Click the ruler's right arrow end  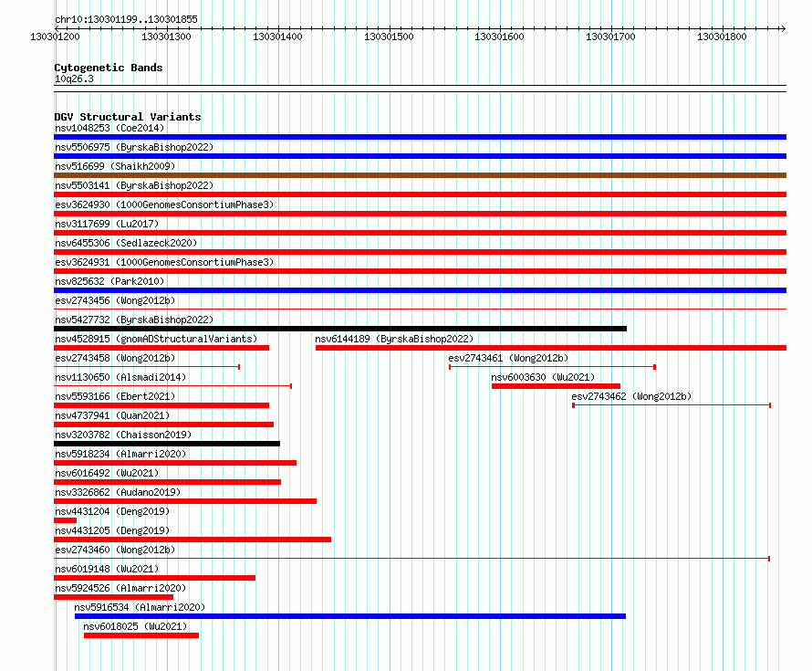(x=783, y=28)
